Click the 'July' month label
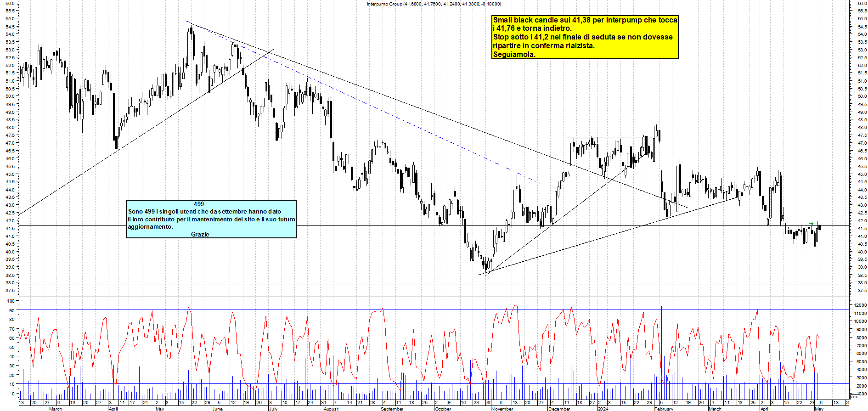 [273, 409]
